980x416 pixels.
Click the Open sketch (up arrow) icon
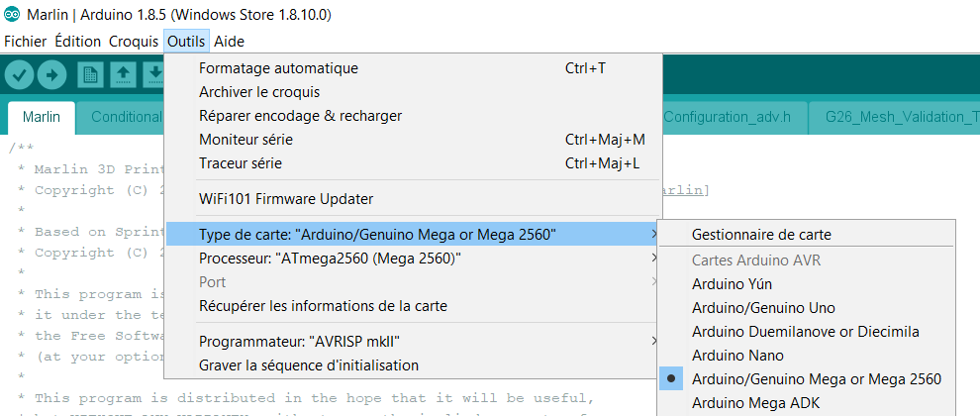(x=123, y=74)
